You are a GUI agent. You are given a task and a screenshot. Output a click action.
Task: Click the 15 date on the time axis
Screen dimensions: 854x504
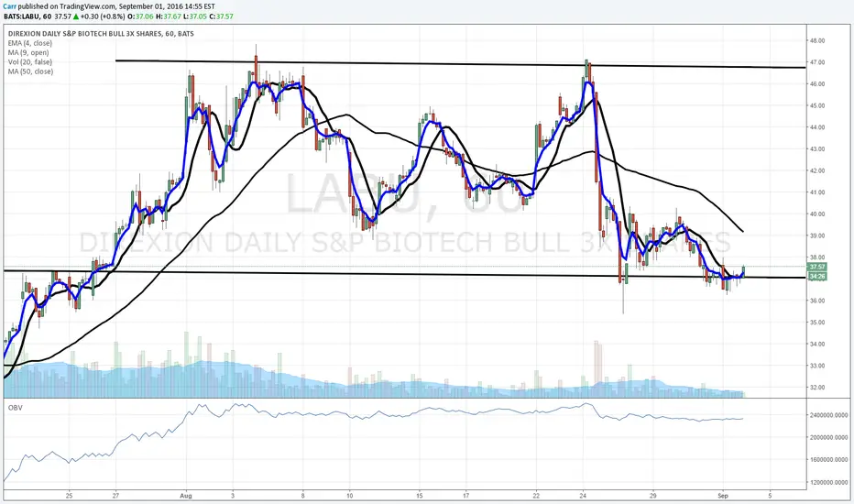tap(420, 496)
